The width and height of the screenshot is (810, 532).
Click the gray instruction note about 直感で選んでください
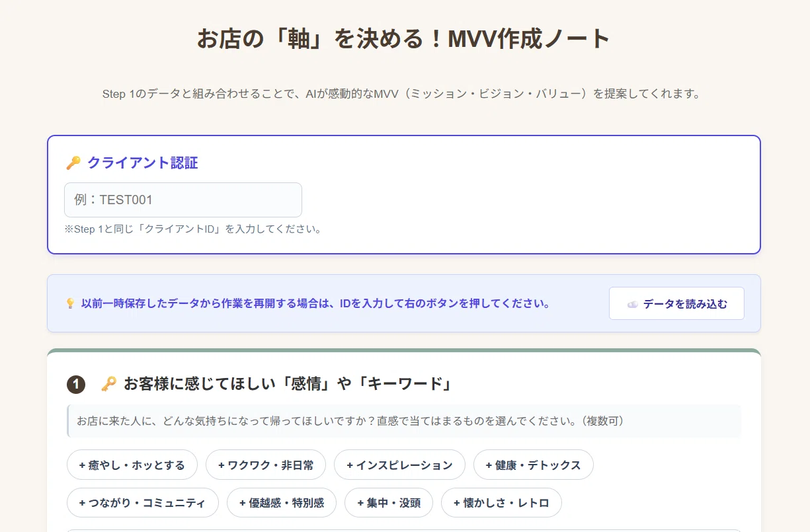tap(404, 421)
